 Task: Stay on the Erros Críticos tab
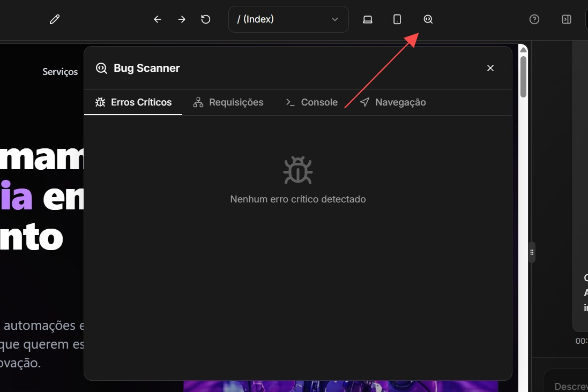pos(133,102)
